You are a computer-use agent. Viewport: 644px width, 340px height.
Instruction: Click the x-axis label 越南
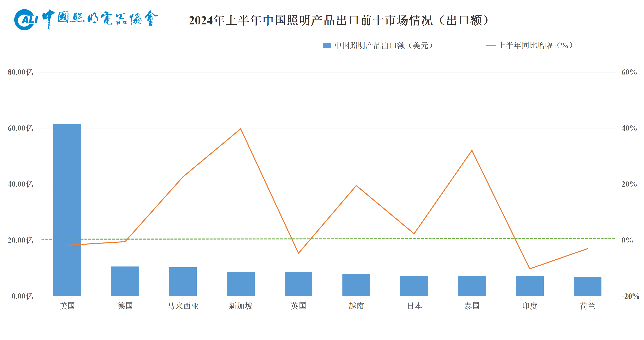pyautogui.click(x=356, y=306)
